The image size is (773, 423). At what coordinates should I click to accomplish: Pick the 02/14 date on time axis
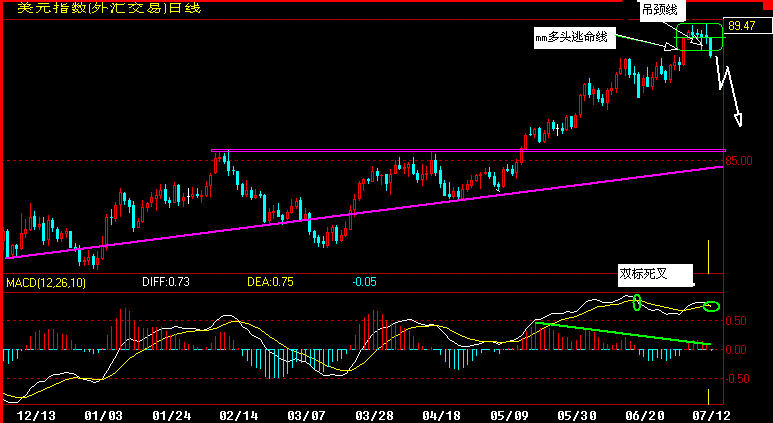[x=239, y=415]
